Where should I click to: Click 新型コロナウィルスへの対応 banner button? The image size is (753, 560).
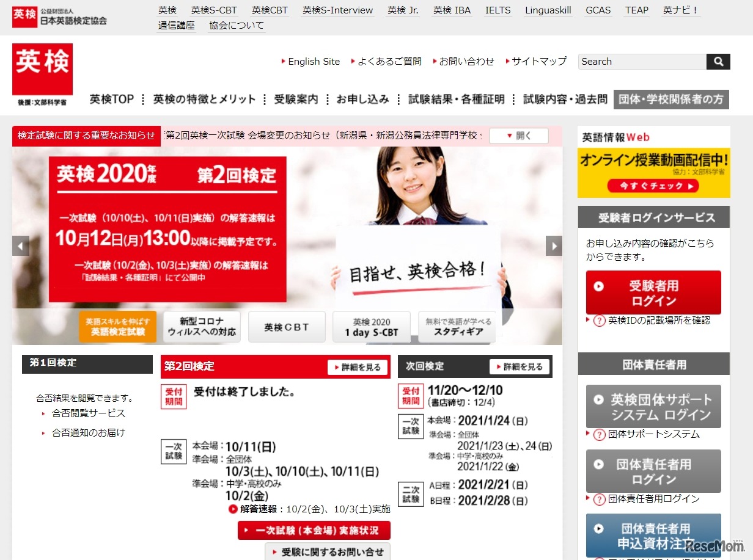click(x=202, y=327)
